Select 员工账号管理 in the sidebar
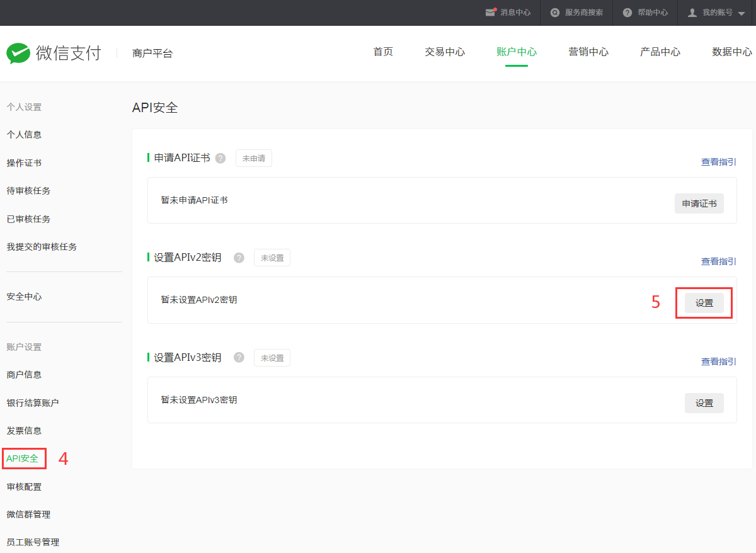 coord(33,542)
